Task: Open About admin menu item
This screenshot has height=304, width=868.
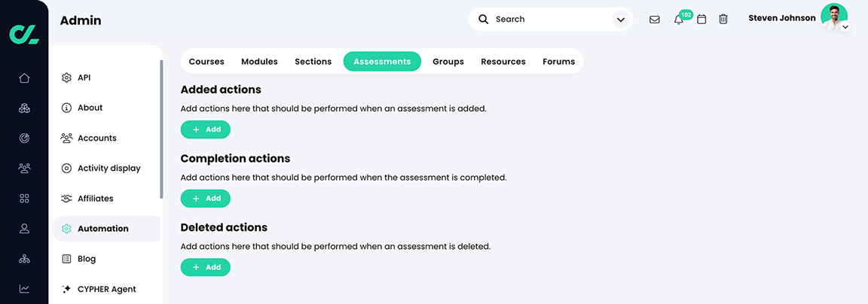Action: click(x=105, y=108)
